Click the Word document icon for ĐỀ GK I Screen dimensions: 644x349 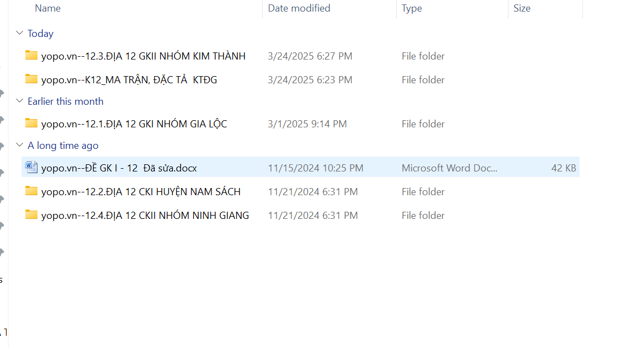[31, 167]
